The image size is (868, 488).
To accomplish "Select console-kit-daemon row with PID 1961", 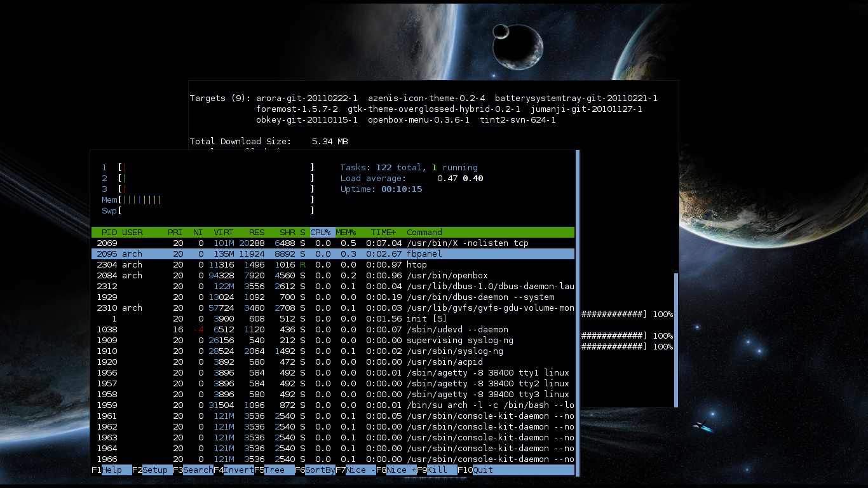I will click(x=333, y=416).
